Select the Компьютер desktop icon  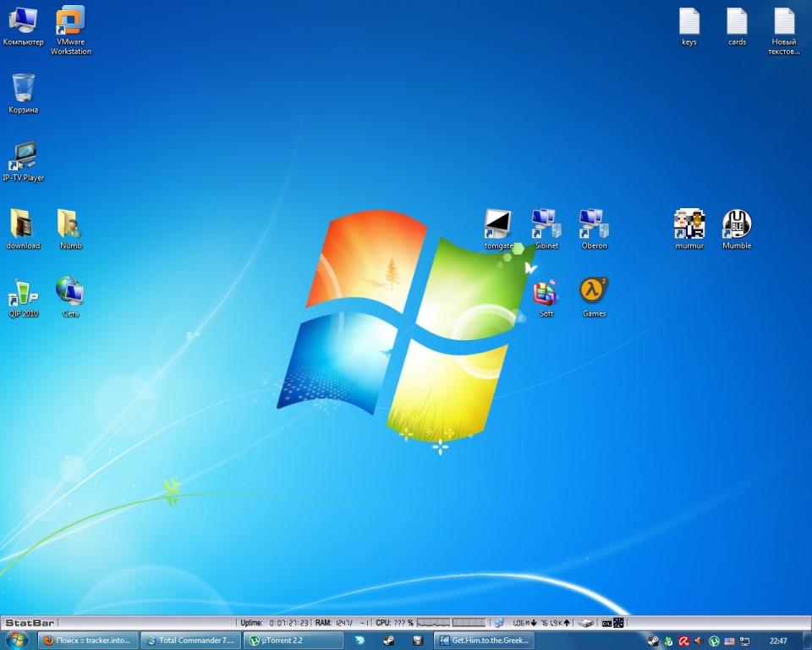coord(23,26)
